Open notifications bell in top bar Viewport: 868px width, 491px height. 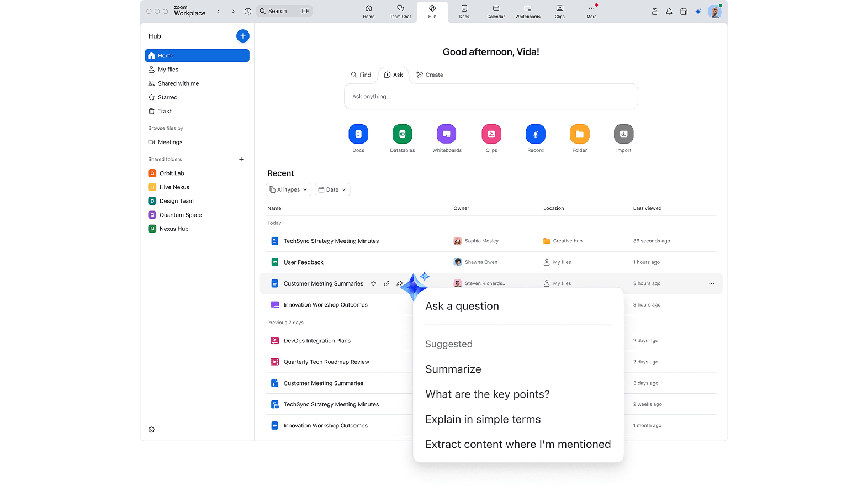point(669,12)
